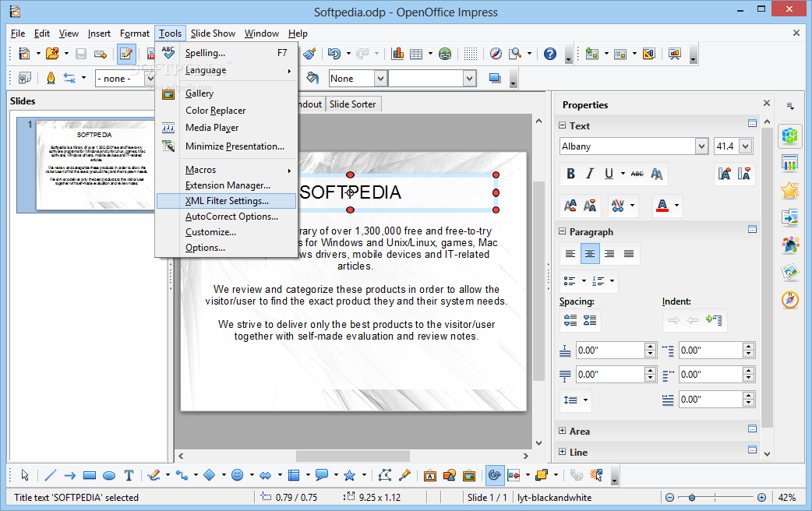
Task: Open sidebar Gallery deck icon
Action: click(789, 271)
